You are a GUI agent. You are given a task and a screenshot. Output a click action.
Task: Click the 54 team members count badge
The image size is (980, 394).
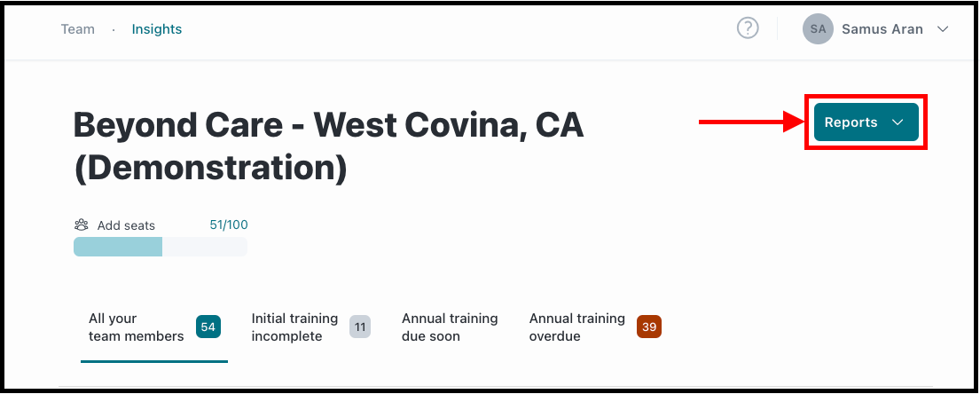pos(208,327)
